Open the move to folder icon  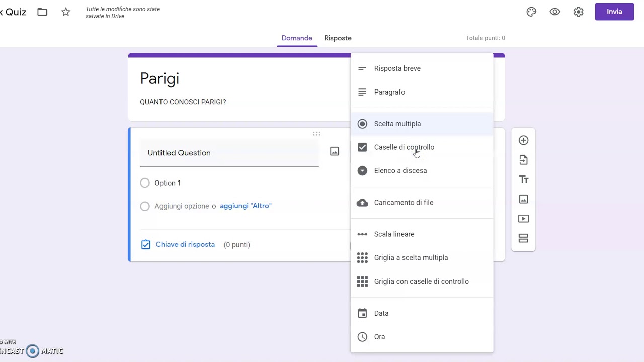click(x=42, y=12)
